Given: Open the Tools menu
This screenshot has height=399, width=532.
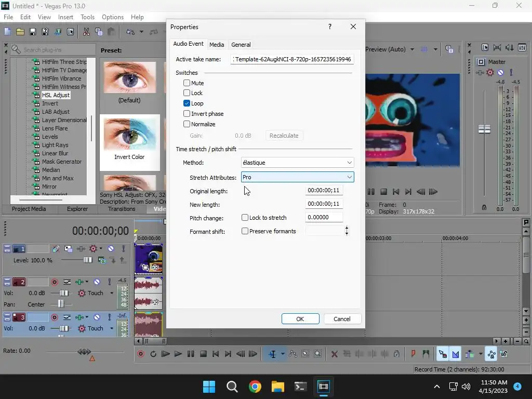Looking at the screenshot, I should tap(87, 17).
